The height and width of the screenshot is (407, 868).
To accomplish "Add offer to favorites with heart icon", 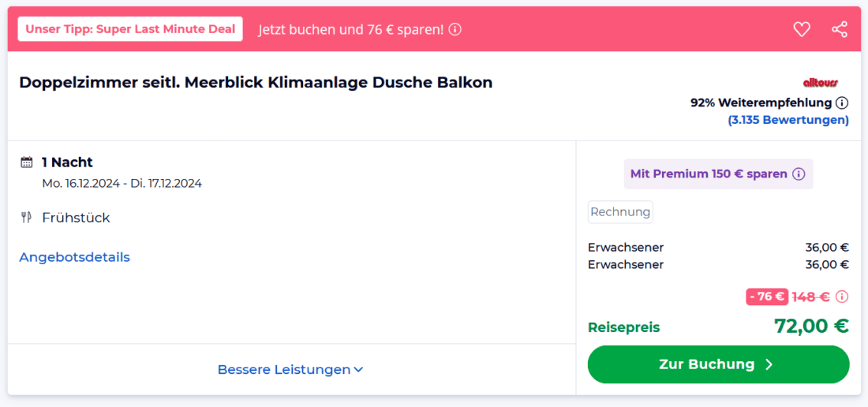I will coord(802,29).
